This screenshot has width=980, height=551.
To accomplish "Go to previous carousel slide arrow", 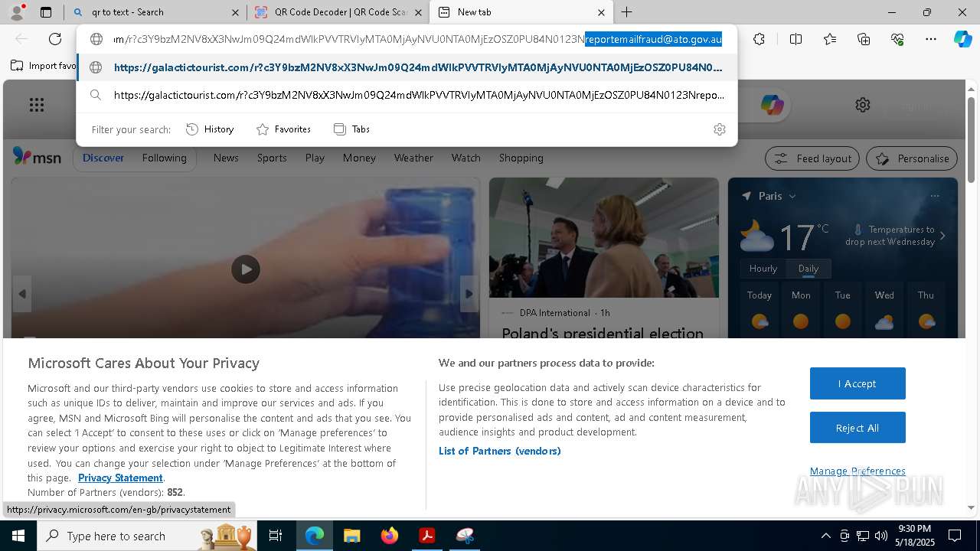I will click(x=22, y=294).
